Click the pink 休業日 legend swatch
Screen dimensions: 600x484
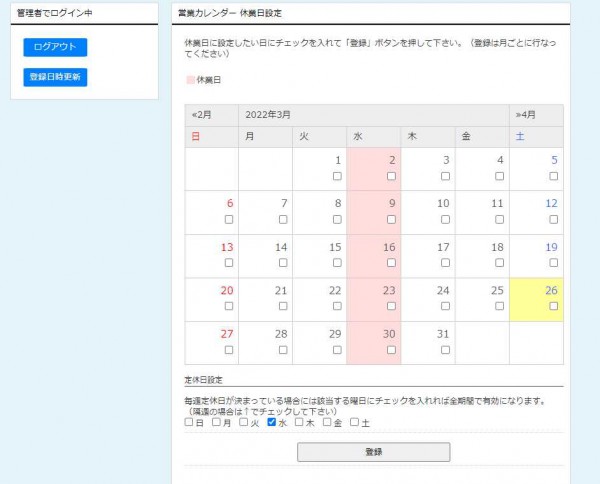(x=190, y=79)
